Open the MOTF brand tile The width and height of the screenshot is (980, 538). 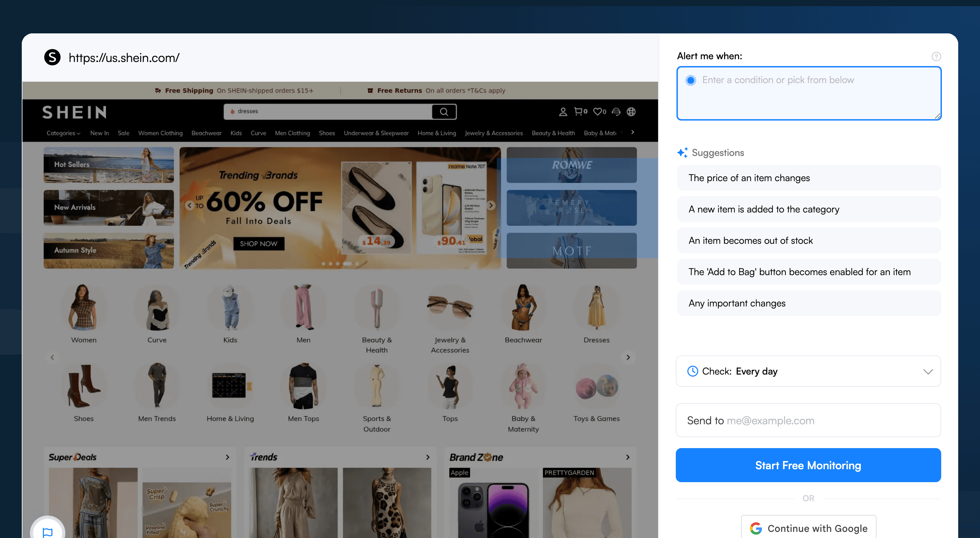pyautogui.click(x=571, y=251)
